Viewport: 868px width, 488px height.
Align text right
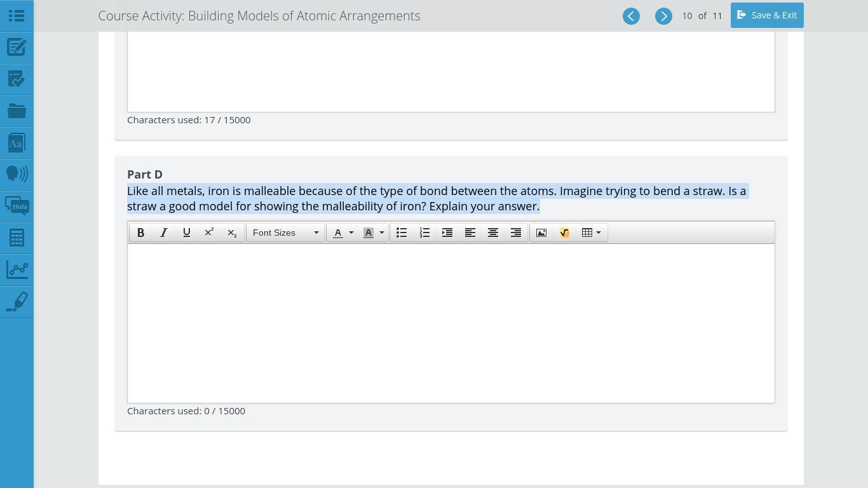point(516,233)
